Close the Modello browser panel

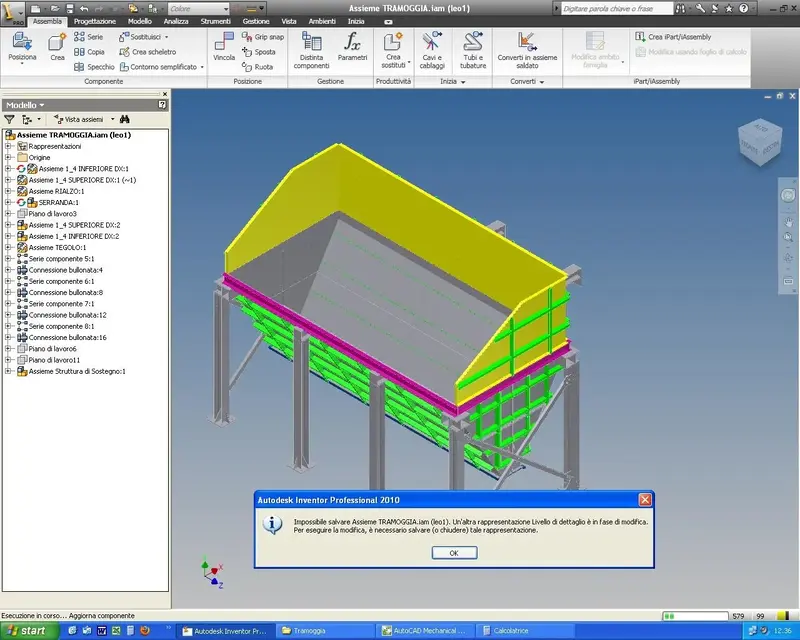click(165, 94)
